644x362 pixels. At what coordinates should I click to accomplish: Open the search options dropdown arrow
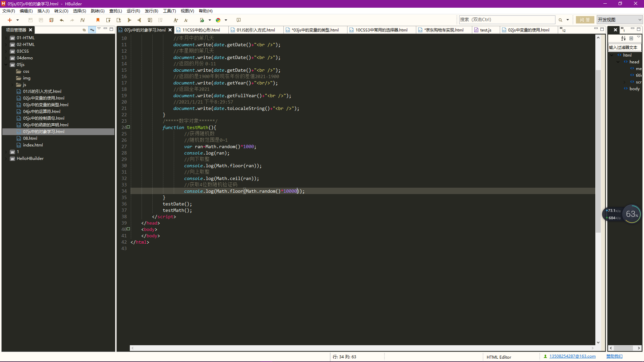[568, 20]
